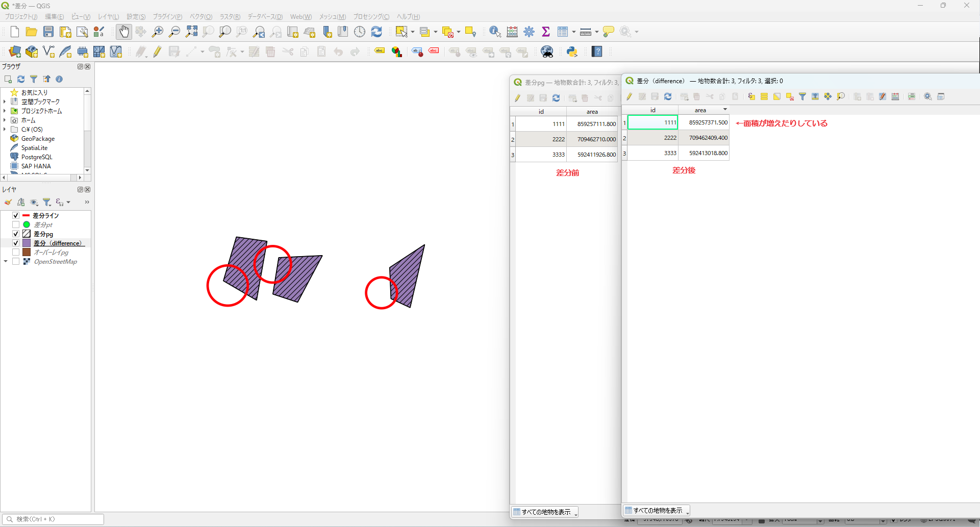Click the Save Project floppy icon
The width and height of the screenshot is (980, 527).
pos(48,32)
